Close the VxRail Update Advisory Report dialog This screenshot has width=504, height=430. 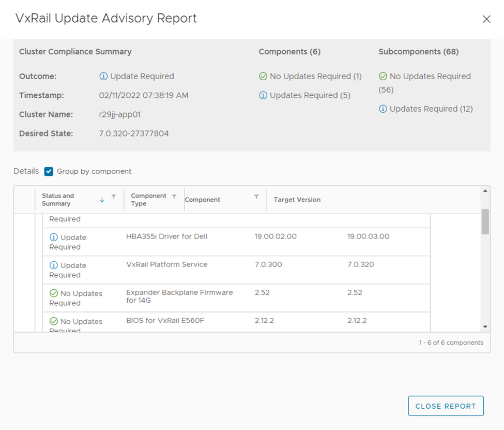click(486, 19)
